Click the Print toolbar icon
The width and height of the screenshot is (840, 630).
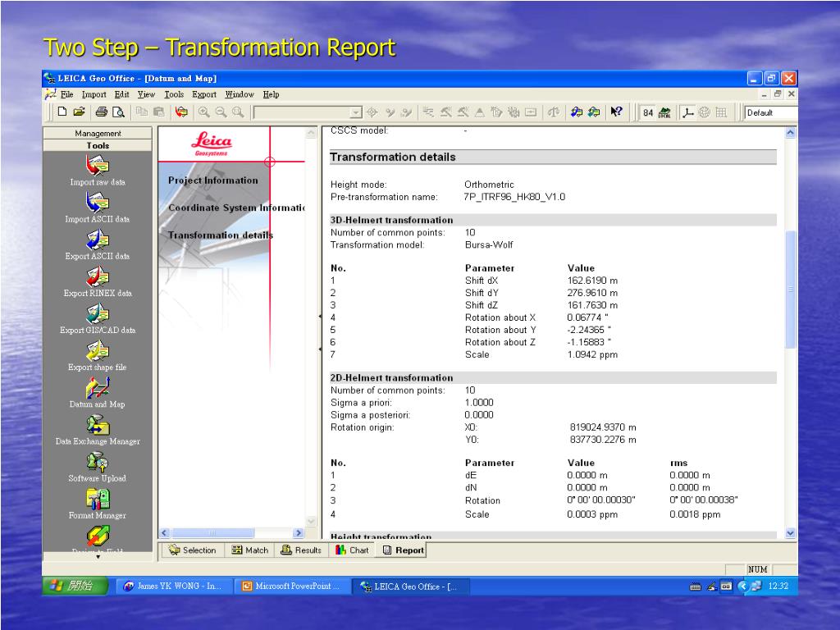[101, 112]
